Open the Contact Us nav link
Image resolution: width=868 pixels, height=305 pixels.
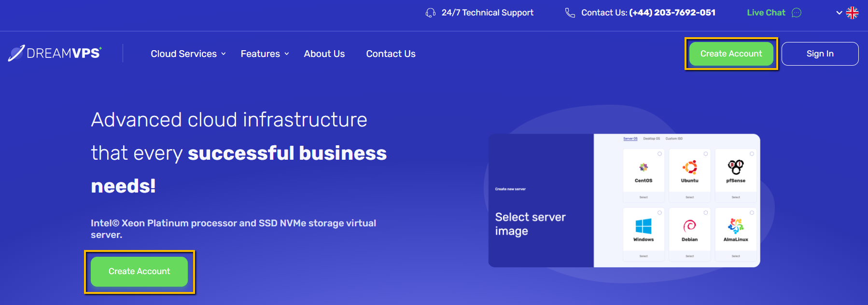point(391,54)
